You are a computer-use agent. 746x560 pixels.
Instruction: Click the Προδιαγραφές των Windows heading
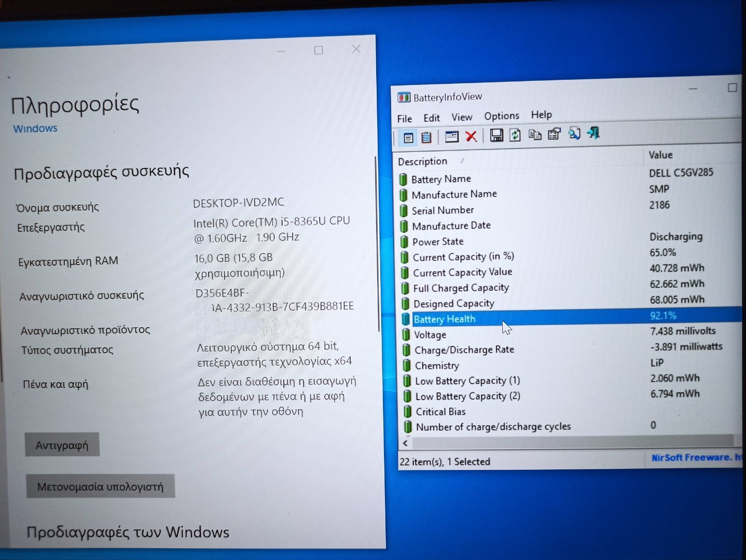coord(128,532)
